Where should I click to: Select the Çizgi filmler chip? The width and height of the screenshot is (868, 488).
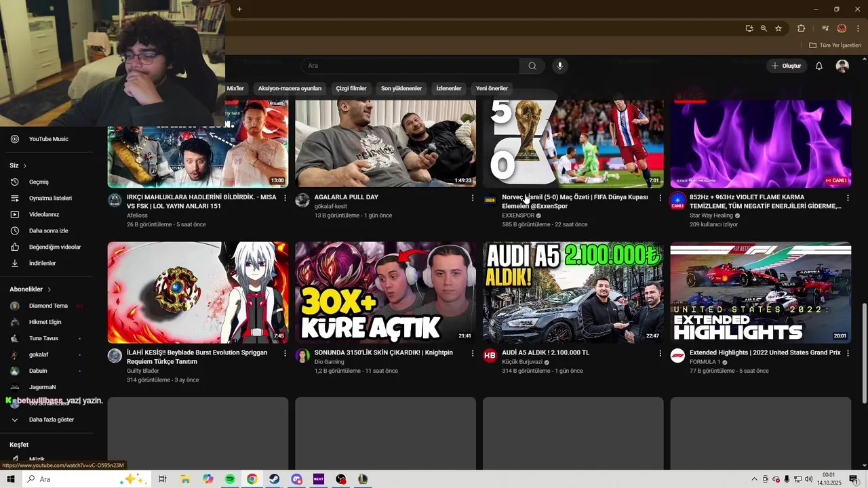click(x=351, y=88)
